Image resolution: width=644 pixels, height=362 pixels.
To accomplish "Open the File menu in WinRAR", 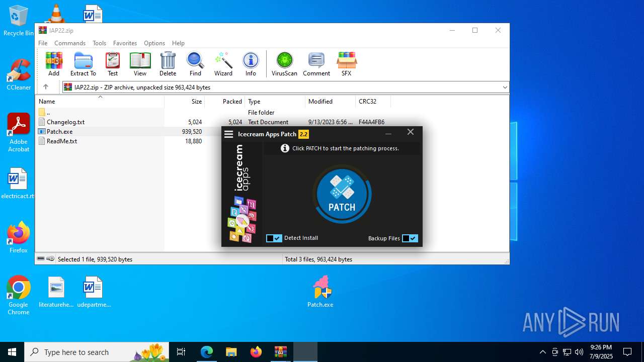I will 43,43.
